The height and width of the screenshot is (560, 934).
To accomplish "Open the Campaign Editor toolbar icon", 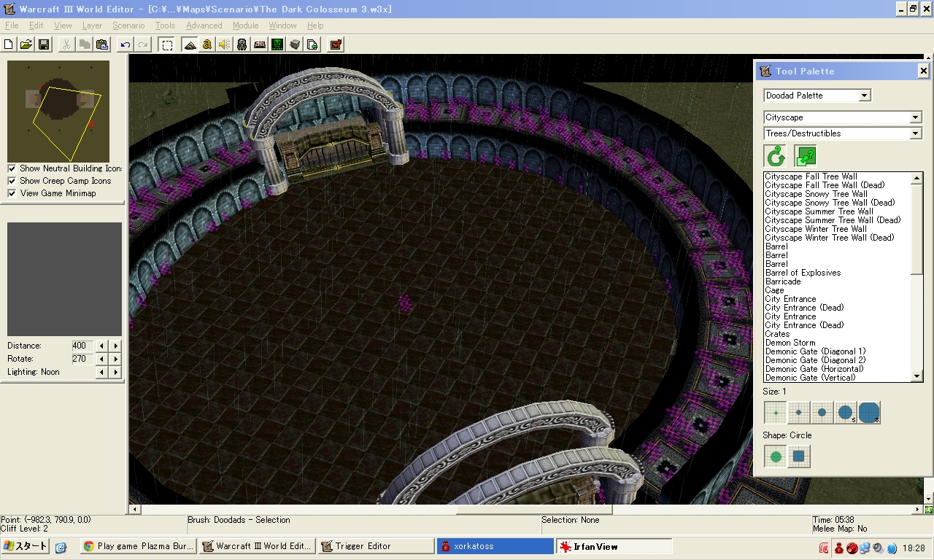I will click(260, 44).
